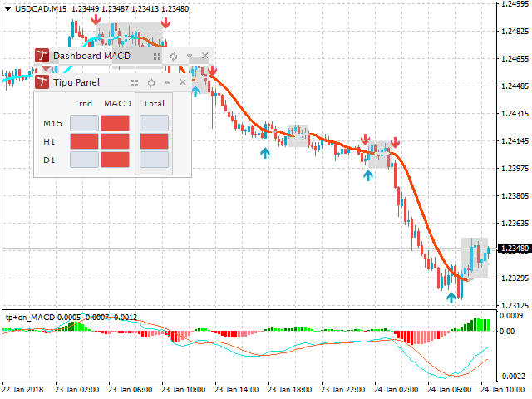Click the Dashboard MACD logo icon
The image size is (532, 399).
click(42, 56)
